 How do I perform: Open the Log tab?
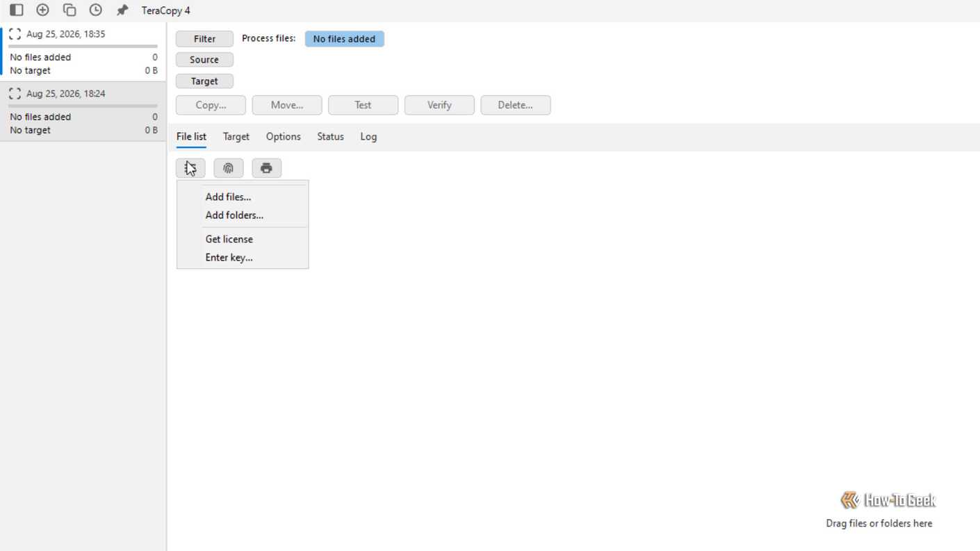368,137
